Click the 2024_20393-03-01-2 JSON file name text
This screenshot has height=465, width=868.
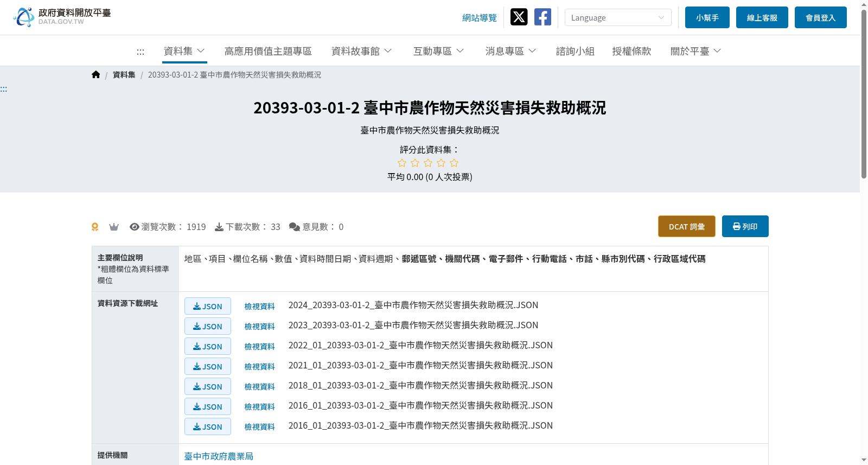413,305
